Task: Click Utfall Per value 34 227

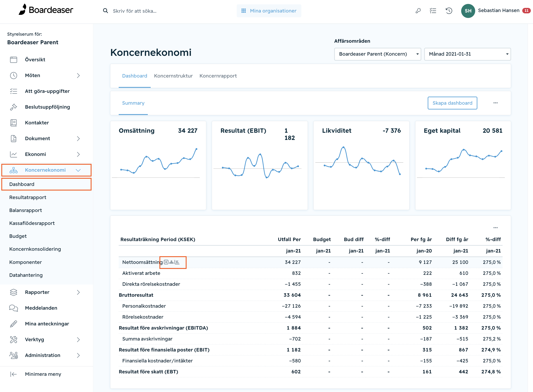Action: coord(293,262)
